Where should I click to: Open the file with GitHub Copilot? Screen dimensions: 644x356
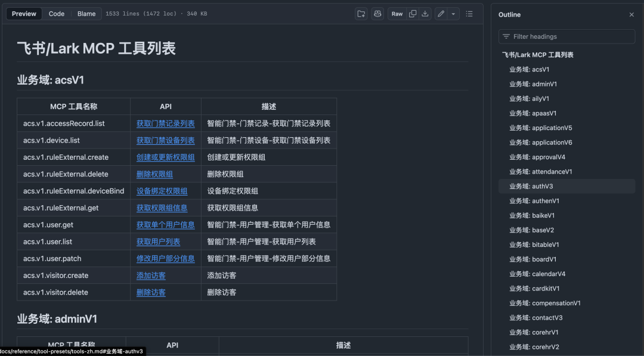(377, 13)
